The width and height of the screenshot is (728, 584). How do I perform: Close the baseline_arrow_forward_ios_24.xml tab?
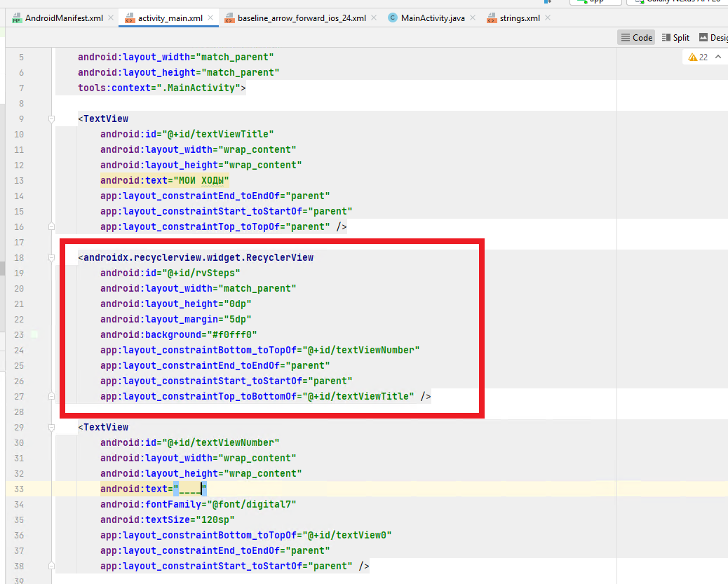[374, 18]
